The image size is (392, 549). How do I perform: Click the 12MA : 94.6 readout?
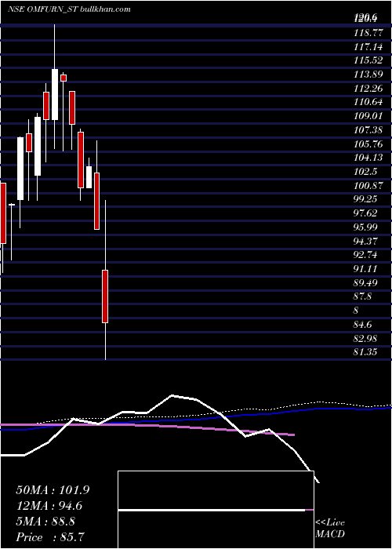(49, 506)
